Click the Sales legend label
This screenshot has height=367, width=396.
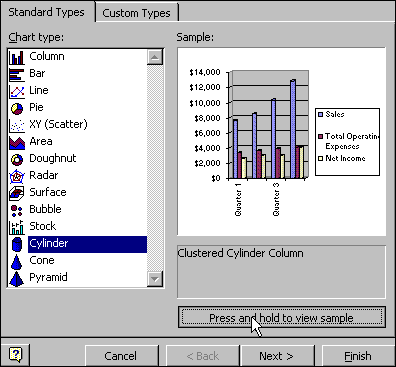(335, 114)
